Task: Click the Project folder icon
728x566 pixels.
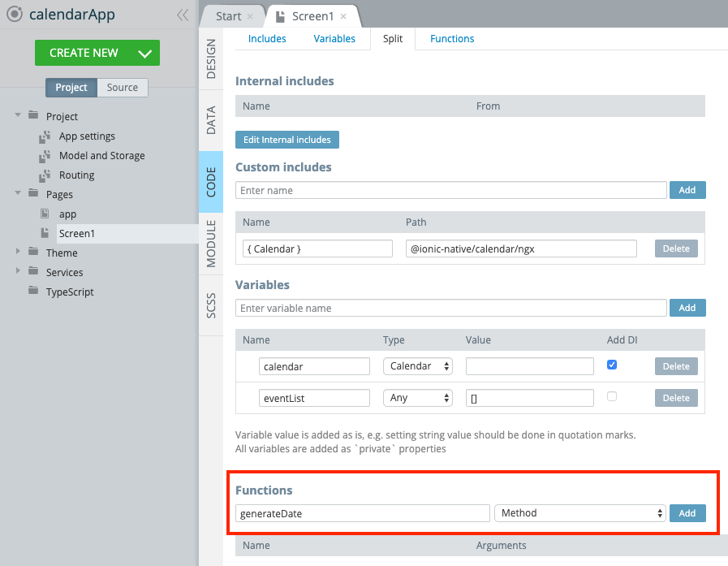Action: (x=33, y=115)
